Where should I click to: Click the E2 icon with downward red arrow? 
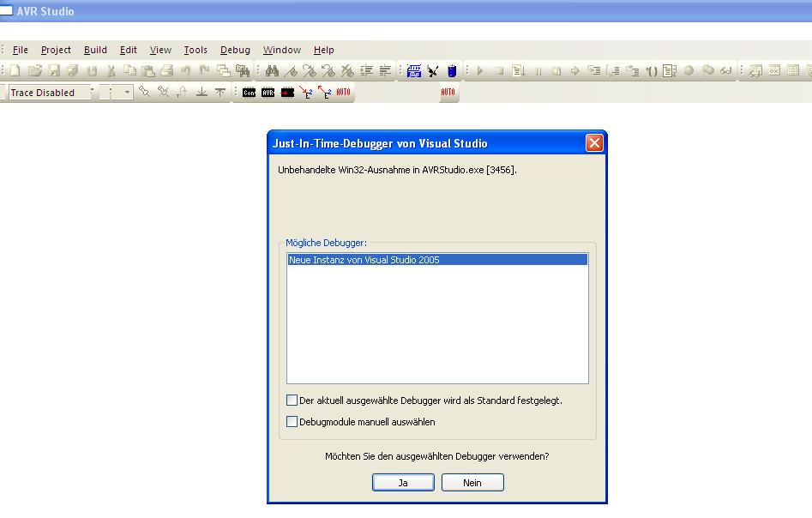pyautogui.click(x=306, y=93)
